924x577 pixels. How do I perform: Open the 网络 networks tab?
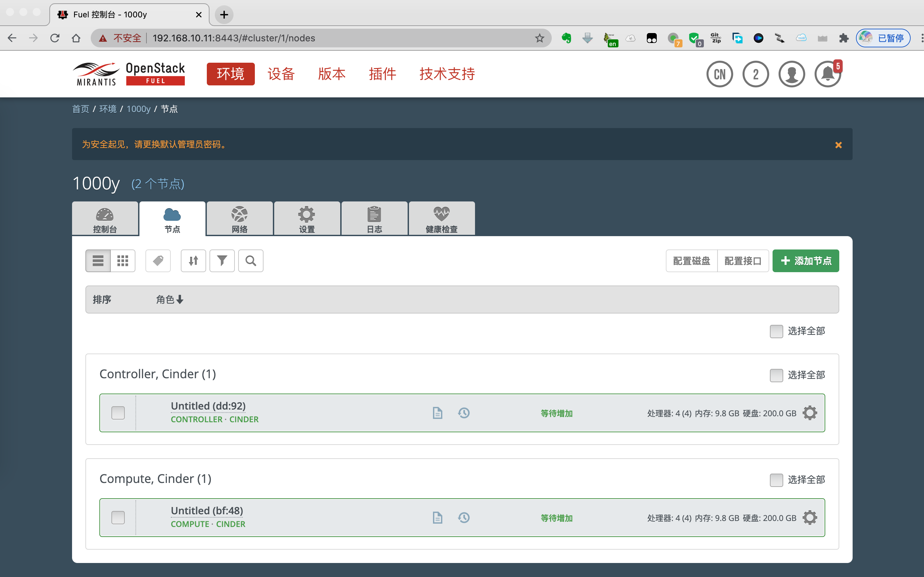(240, 219)
